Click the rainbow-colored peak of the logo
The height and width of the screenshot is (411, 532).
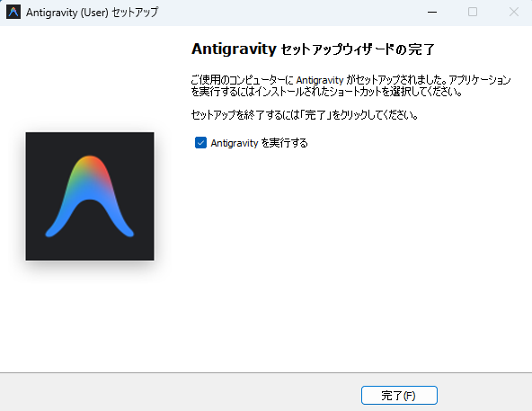click(x=90, y=166)
